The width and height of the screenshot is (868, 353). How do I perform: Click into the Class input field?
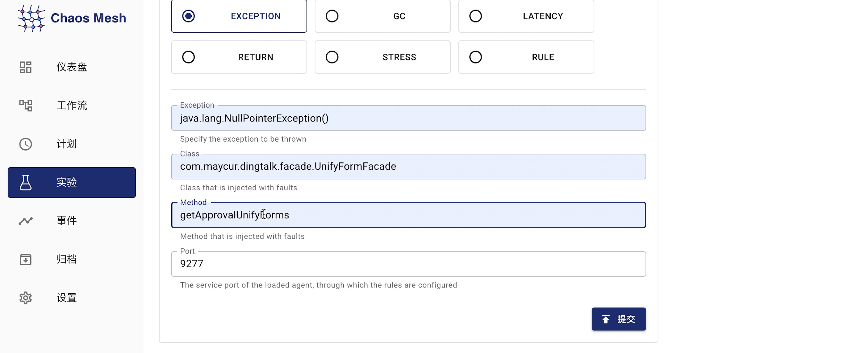click(408, 167)
